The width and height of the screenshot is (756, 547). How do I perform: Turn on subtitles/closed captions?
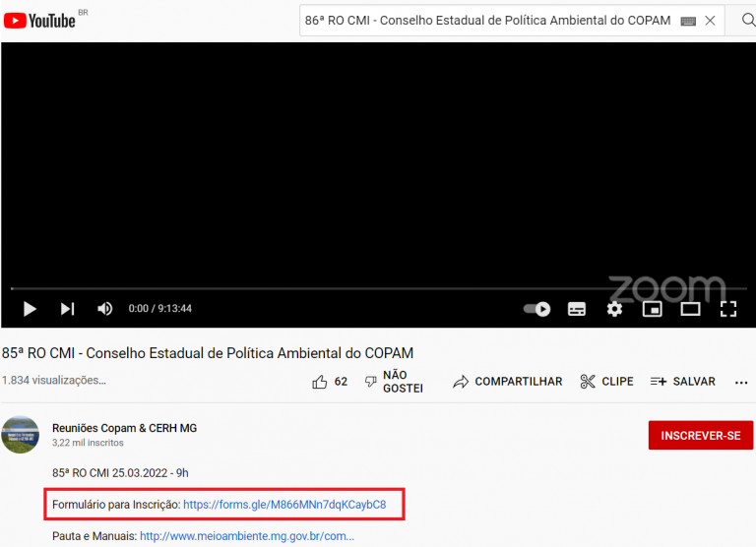pyautogui.click(x=577, y=309)
